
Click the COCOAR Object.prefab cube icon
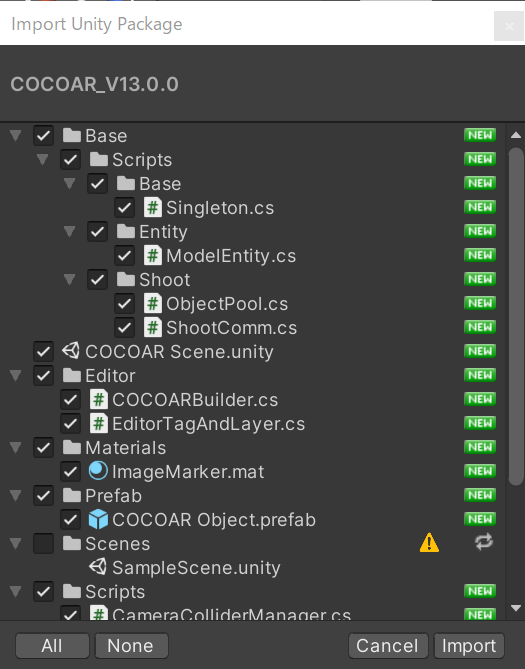[x=98, y=519]
